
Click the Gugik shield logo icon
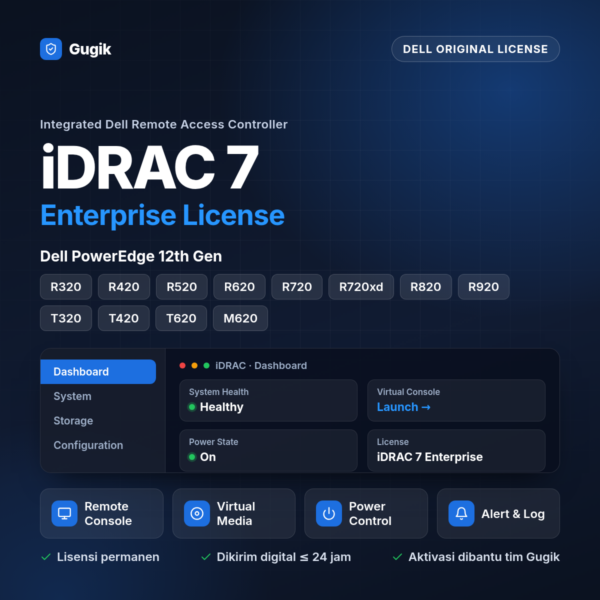click(x=51, y=49)
